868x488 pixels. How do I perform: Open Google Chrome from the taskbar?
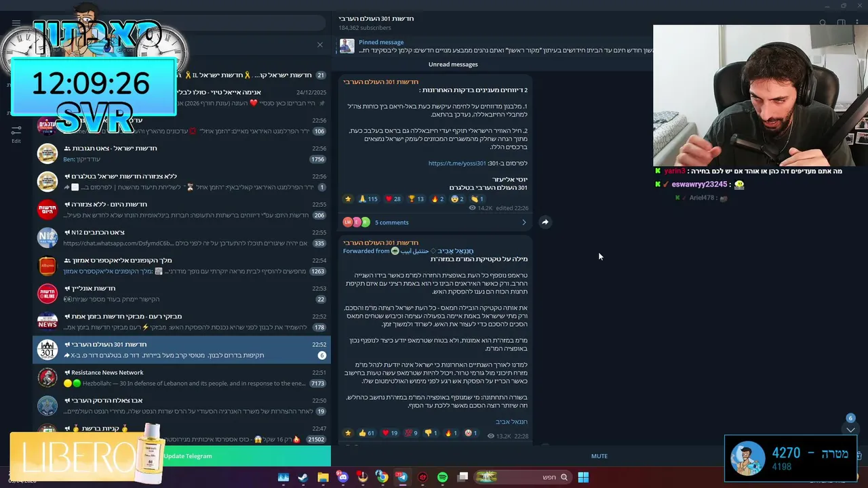tap(382, 477)
